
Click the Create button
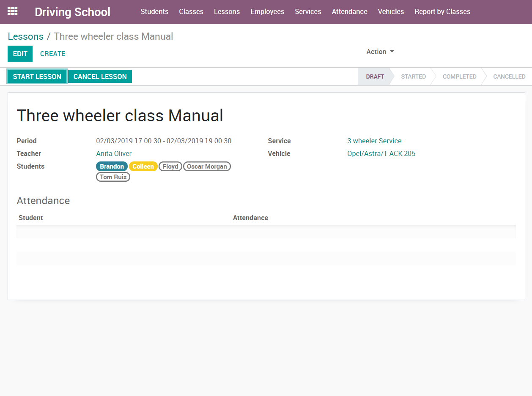click(x=53, y=54)
